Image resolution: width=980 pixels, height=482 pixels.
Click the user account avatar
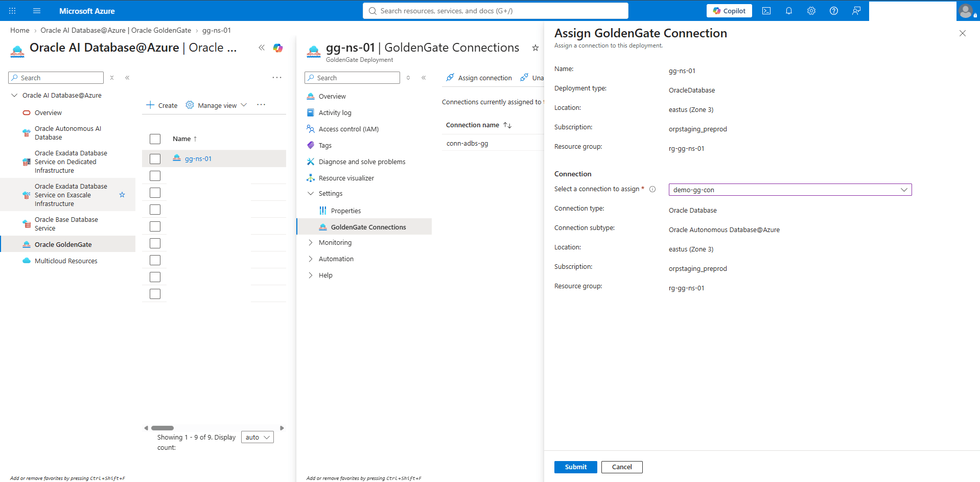(967, 11)
